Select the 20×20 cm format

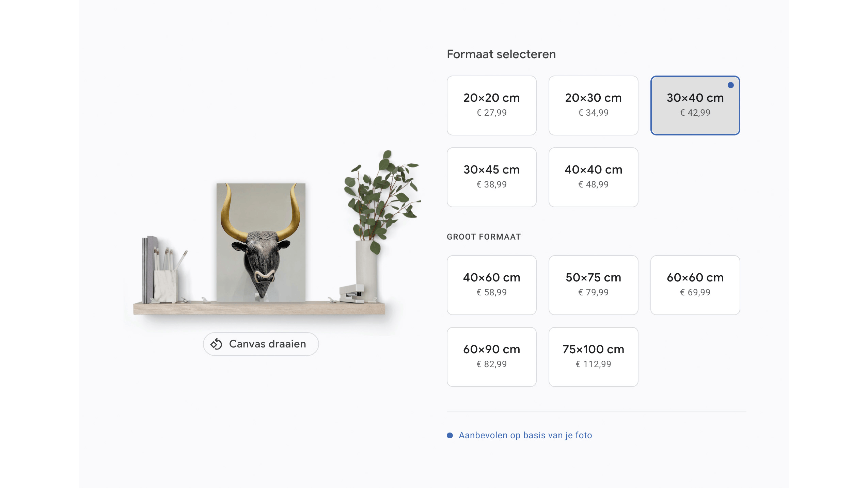tap(491, 105)
